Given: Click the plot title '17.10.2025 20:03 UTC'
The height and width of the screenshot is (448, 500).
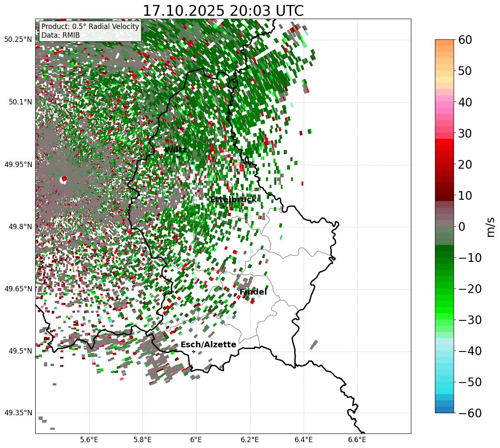Looking at the screenshot, I should pos(223,11).
